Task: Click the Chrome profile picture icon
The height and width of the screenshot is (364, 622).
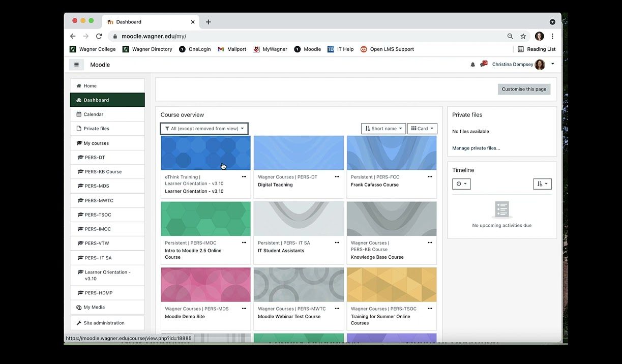Action: coord(540,36)
